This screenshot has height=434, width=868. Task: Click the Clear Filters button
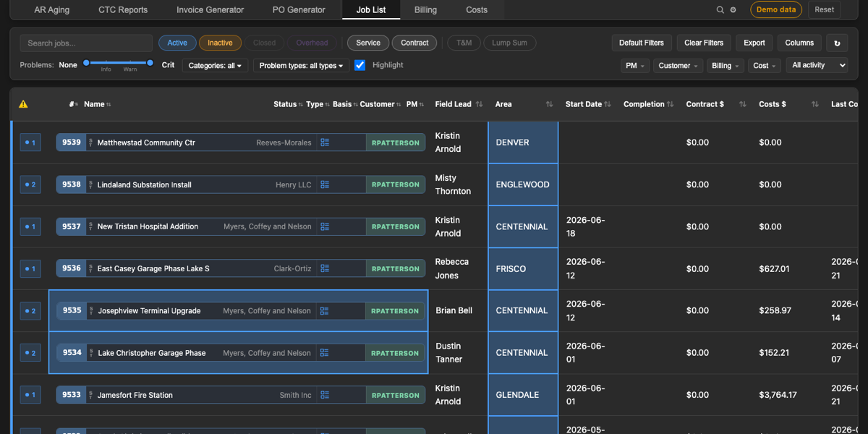point(704,43)
